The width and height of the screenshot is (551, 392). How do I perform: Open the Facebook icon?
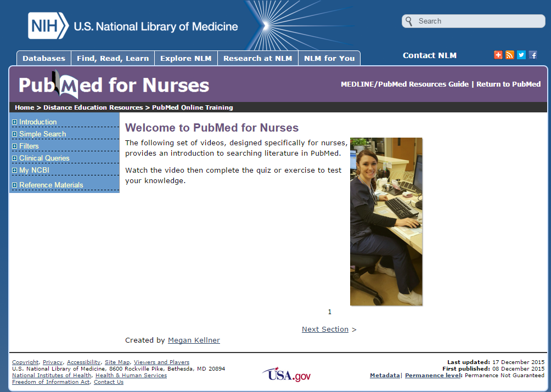pyautogui.click(x=533, y=55)
